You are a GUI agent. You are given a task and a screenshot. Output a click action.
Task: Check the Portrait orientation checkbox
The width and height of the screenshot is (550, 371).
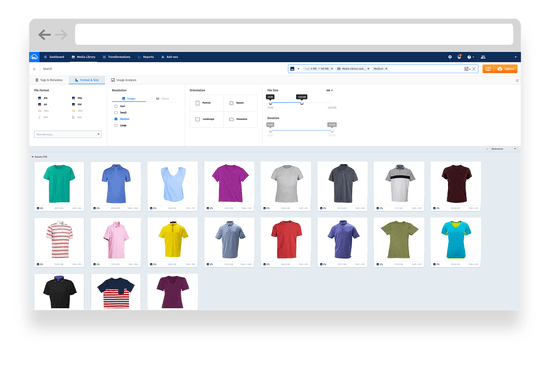tap(197, 103)
